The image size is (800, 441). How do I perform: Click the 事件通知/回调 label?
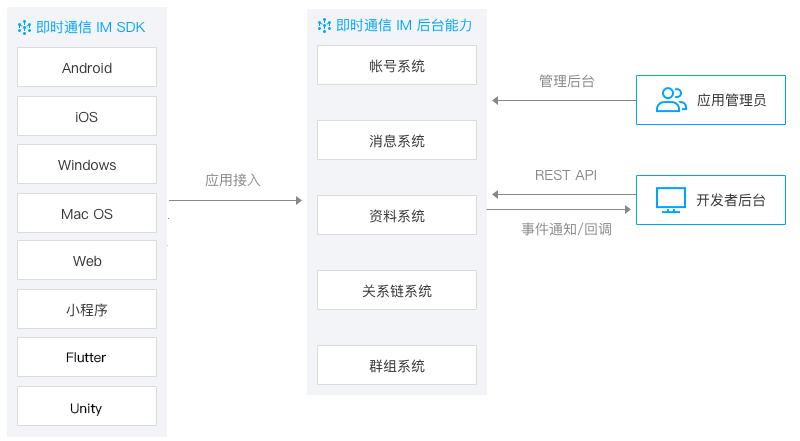(566, 229)
